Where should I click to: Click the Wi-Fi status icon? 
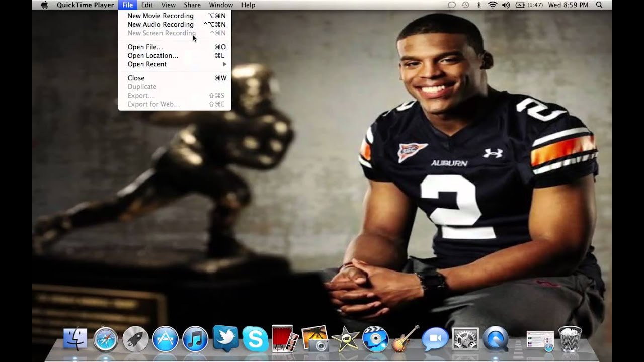[x=492, y=5]
